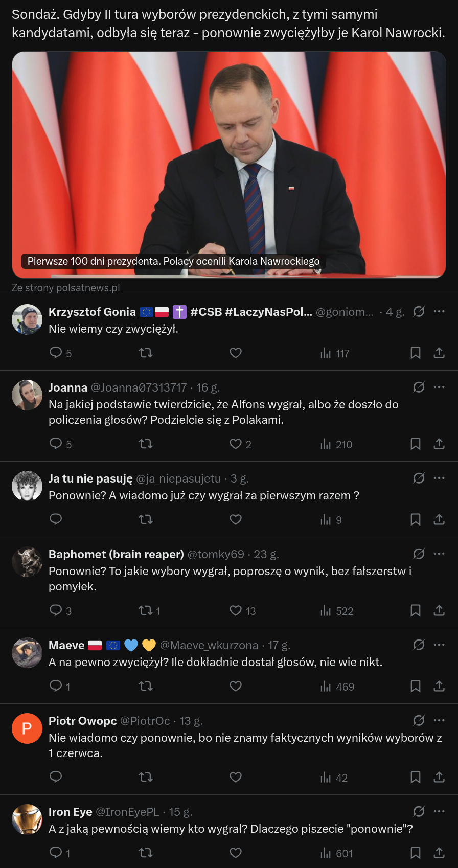
Task: Open Iron Eye's profile avatar
Action: (27, 819)
